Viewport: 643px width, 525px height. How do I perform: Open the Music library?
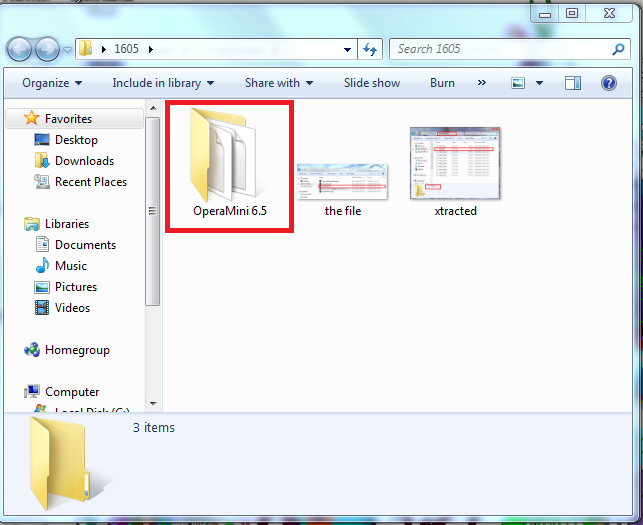pos(71,266)
